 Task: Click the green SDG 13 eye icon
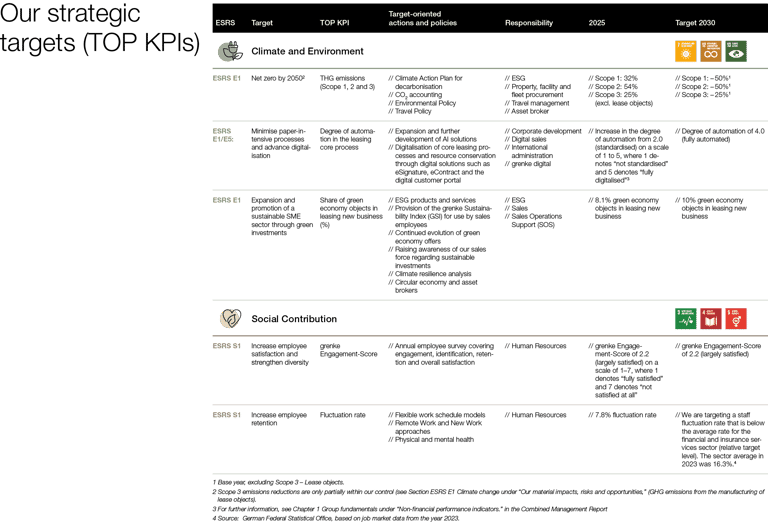(736, 51)
